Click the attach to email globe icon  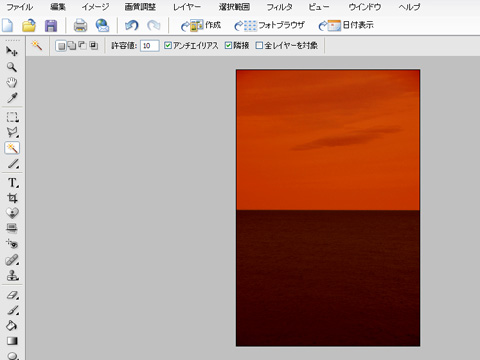coord(102,25)
